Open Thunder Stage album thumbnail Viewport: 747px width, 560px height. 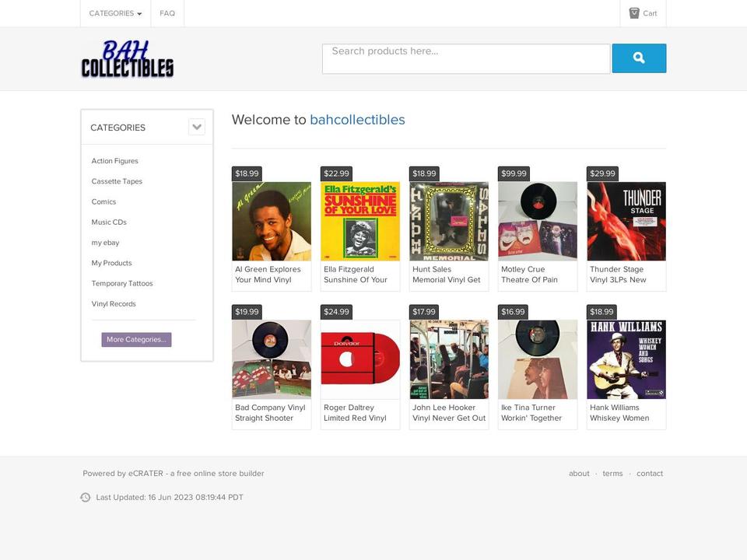pos(626,222)
